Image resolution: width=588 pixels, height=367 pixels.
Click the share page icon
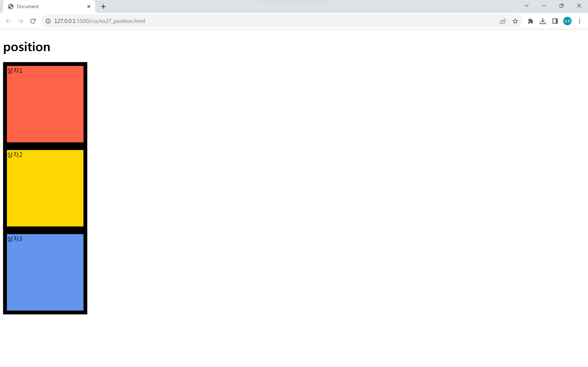(x=503, y=21)
